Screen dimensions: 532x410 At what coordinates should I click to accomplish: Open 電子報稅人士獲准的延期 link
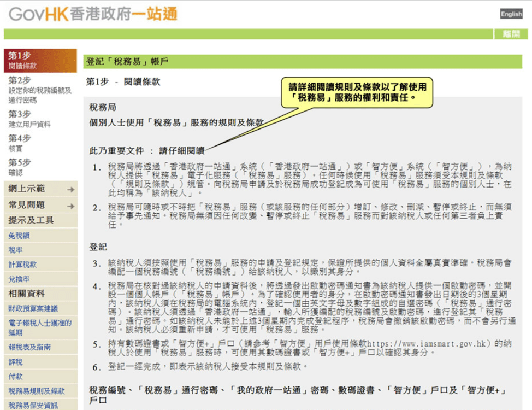[x=40, y=328]
